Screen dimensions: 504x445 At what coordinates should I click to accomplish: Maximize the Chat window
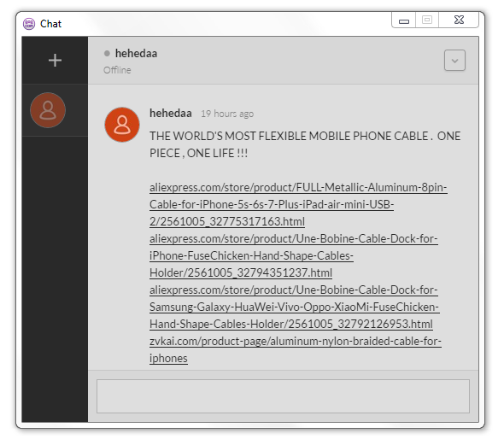[x=427, y=20]
